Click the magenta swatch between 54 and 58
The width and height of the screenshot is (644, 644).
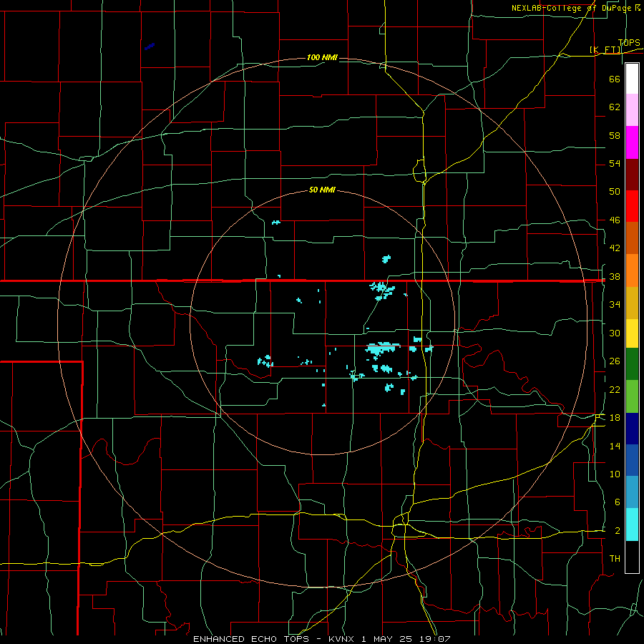coord(632,142)
